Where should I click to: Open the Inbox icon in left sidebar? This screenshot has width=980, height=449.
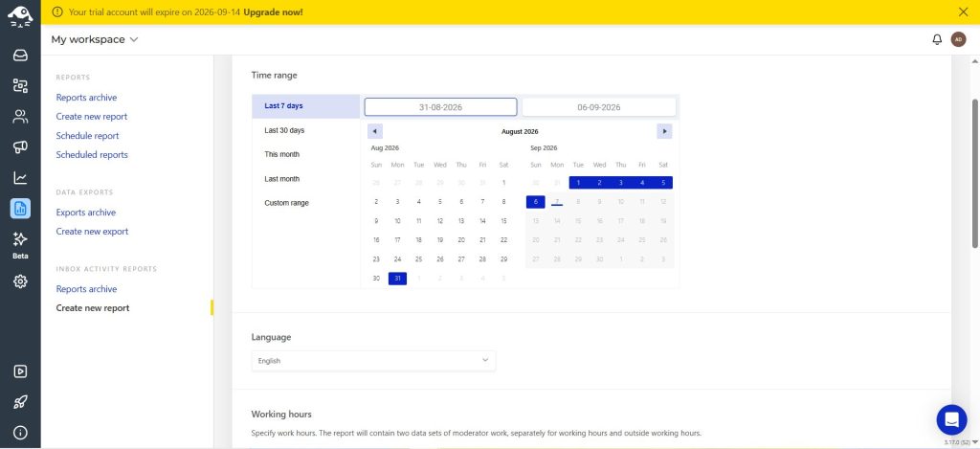point(20,55)
